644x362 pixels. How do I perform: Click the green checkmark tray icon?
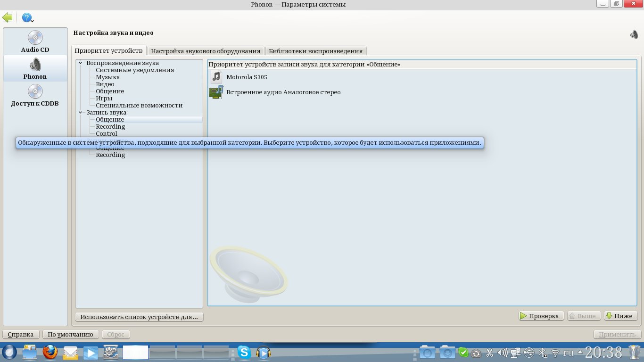pos(463,352)
